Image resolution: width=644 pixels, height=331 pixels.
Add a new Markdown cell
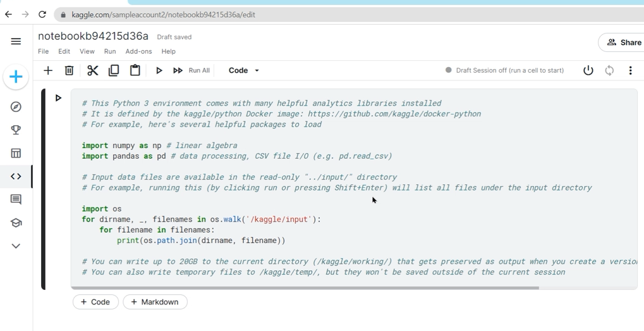pos(155,302)
